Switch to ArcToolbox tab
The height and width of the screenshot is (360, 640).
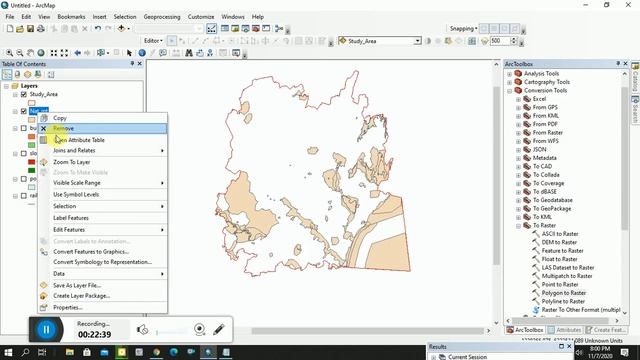click(x=526, y=330)
